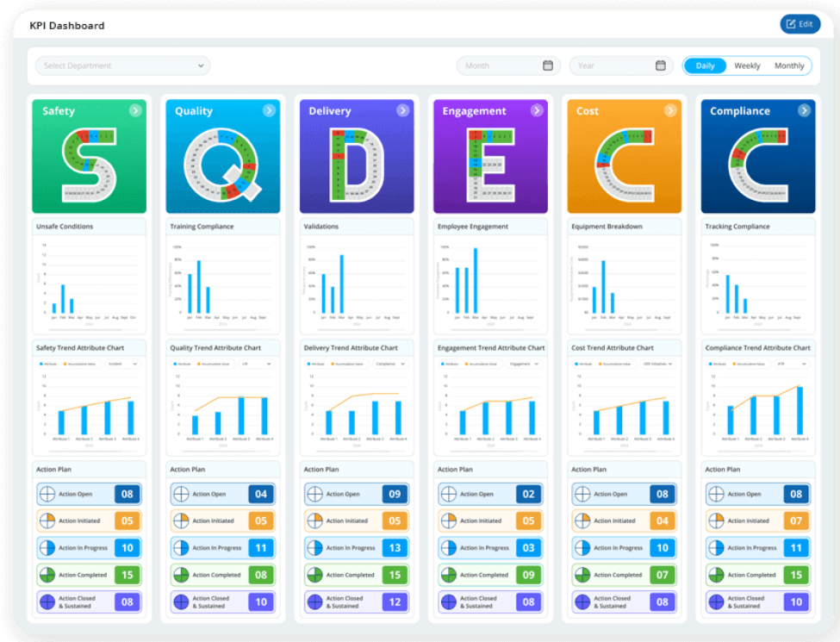Open Quality card via its arrow icon
This screenshot has height=642, width=840.
[269, 110]
